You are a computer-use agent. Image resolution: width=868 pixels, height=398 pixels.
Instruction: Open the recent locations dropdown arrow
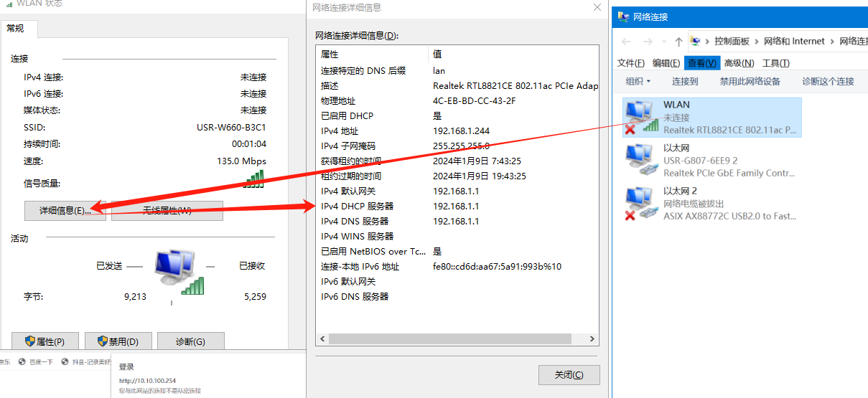pos(663,42)
